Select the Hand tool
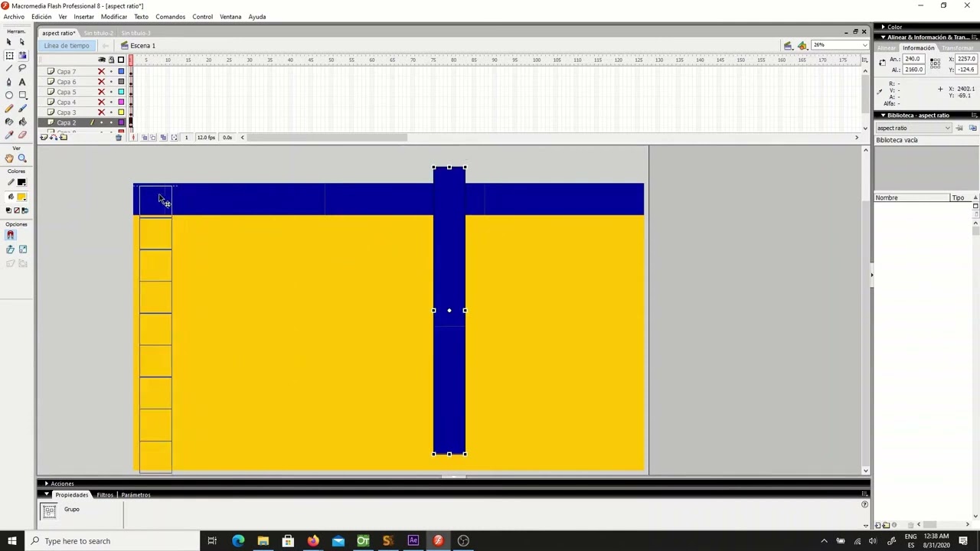Screen dimensions: 980x551 point(9,158)
